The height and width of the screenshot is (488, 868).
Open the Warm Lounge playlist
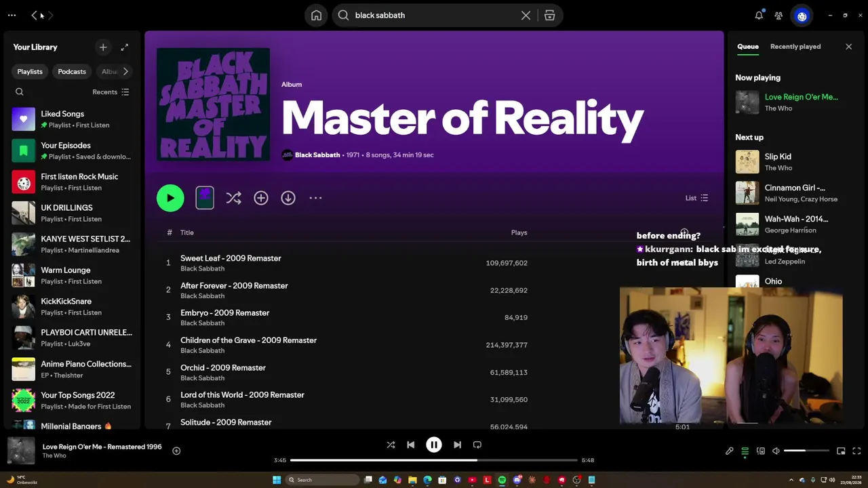point(72,275)
